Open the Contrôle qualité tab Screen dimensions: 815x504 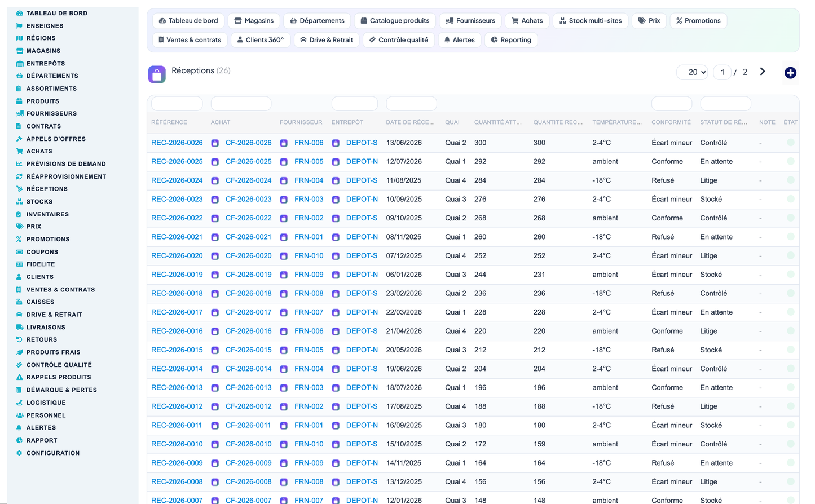[398, 40]
